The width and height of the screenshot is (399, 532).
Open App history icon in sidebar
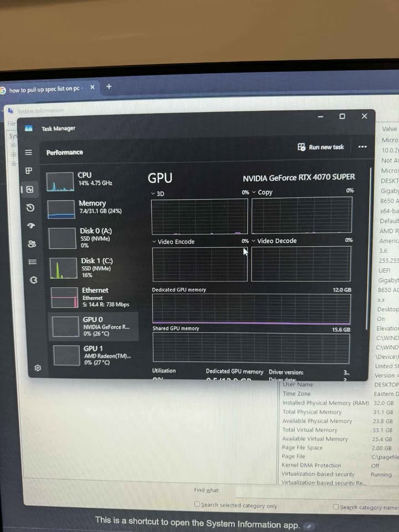coord(30,208)
